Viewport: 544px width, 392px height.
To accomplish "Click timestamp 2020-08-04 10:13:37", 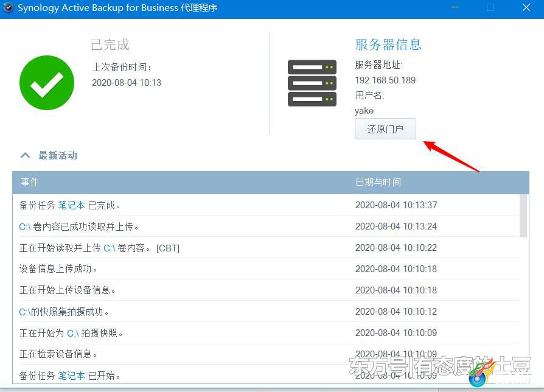I will point(396,205).
